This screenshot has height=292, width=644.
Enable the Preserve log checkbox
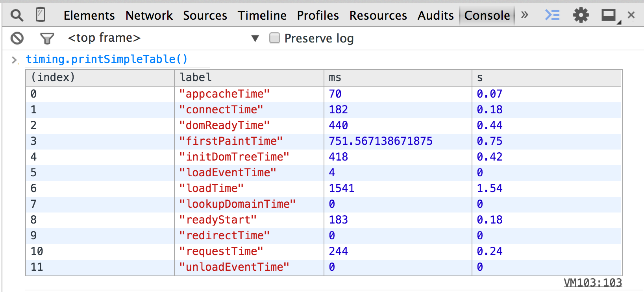coord(274,38)
